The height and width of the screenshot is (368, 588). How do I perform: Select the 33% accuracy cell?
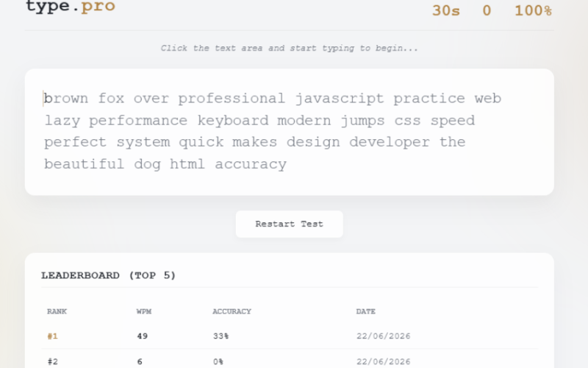(x=221, y=336)
